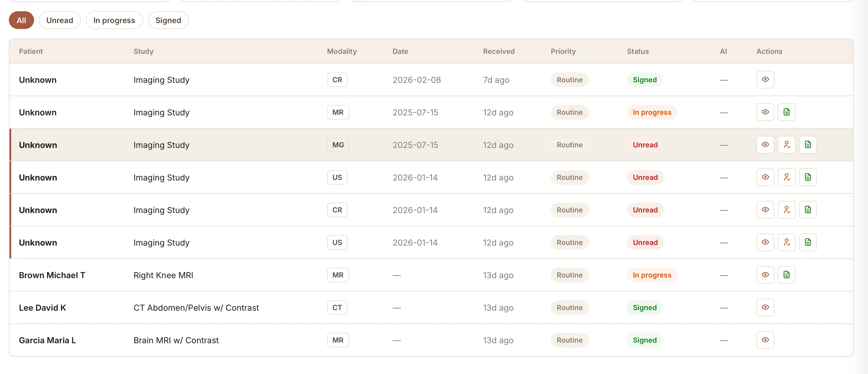Open report for Brown Michael T
The height and width of the screenshot is (374, 868).
tap(786, 275)
